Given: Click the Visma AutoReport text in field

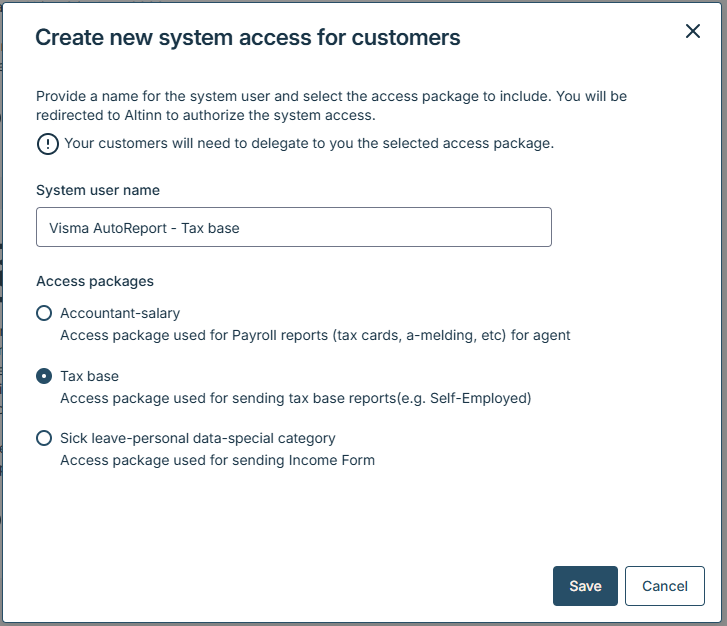Looking at the screenshot, I should [144, 228].
